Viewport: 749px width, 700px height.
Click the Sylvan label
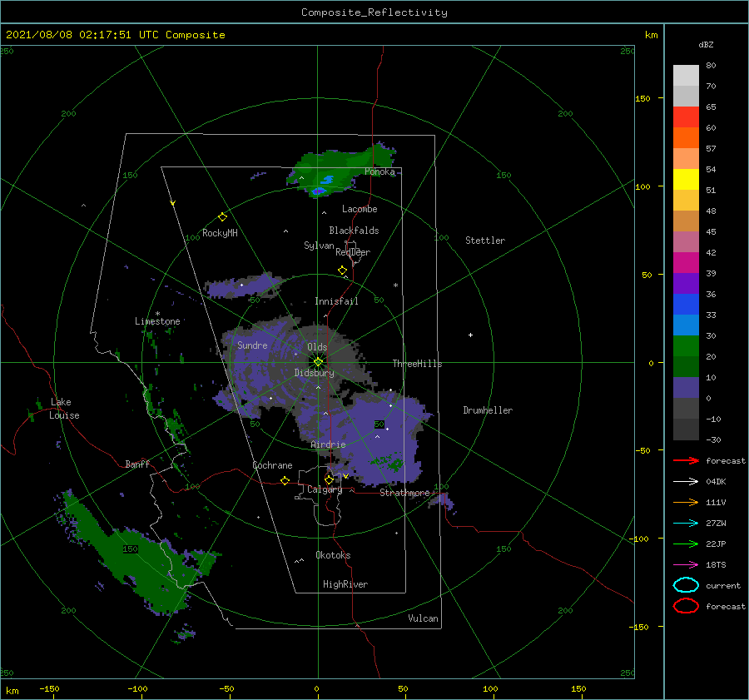[x=319, y=246]
